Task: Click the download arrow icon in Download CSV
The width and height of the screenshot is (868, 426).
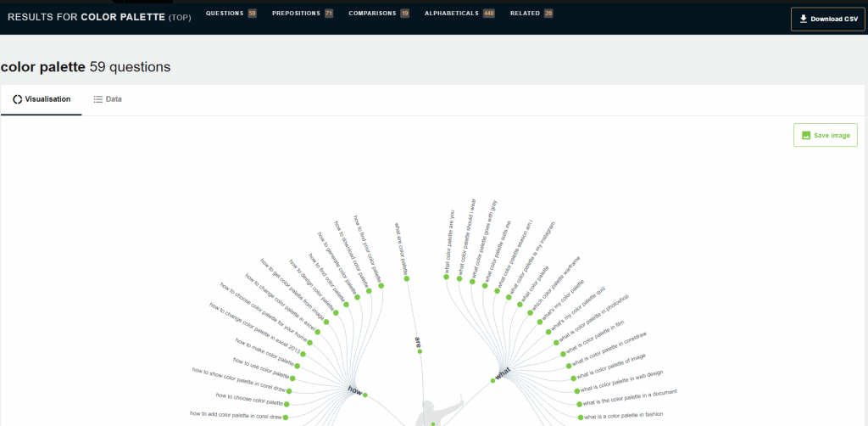Action: pyautogui.click(x=804, y=20)
